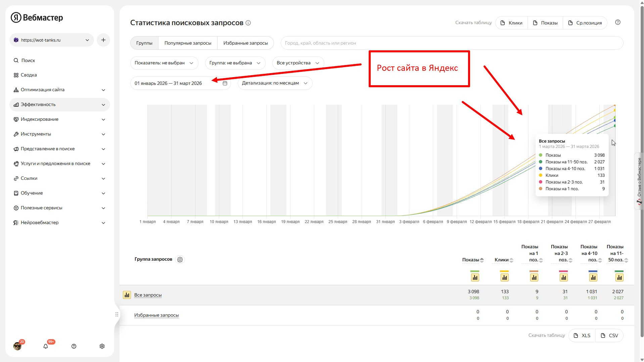Viewport: 644px width, 362px height.
Task: Download table as CSV
Action: (609, 335)
